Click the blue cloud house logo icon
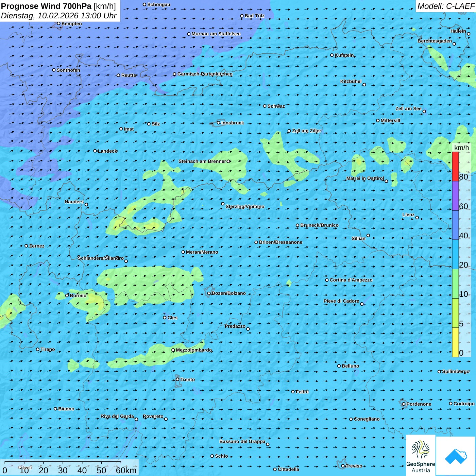 click(x=456, y=456)
